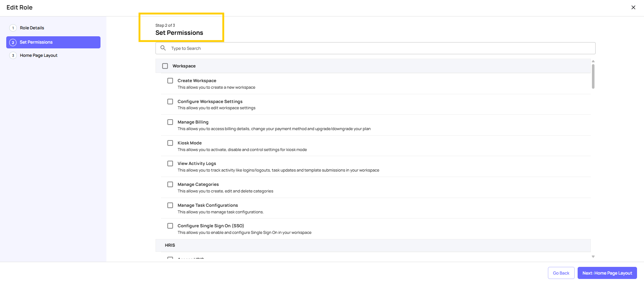The height and width of the screenshot is (283, 644).
Task: Click the permissions list scroll down arrow
Action: click(593, 257)
